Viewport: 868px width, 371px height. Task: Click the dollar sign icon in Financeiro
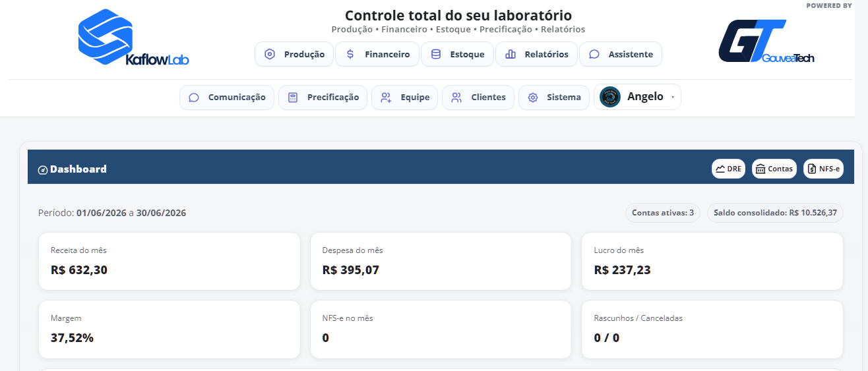click(x=350, y=54)
